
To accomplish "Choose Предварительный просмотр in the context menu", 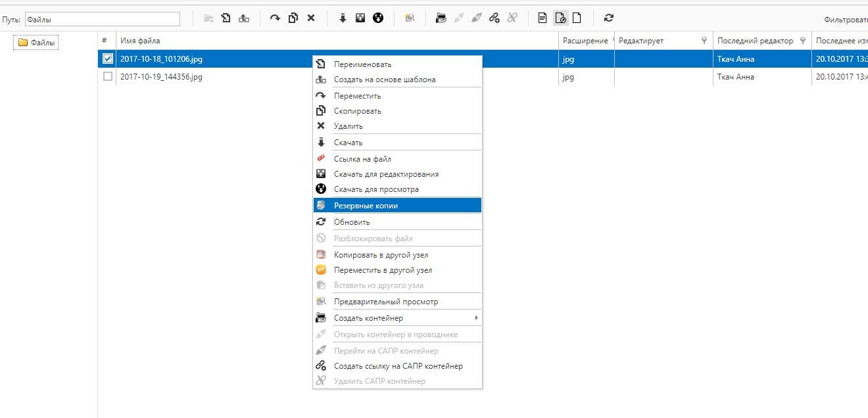I will [x=397, y=302].
